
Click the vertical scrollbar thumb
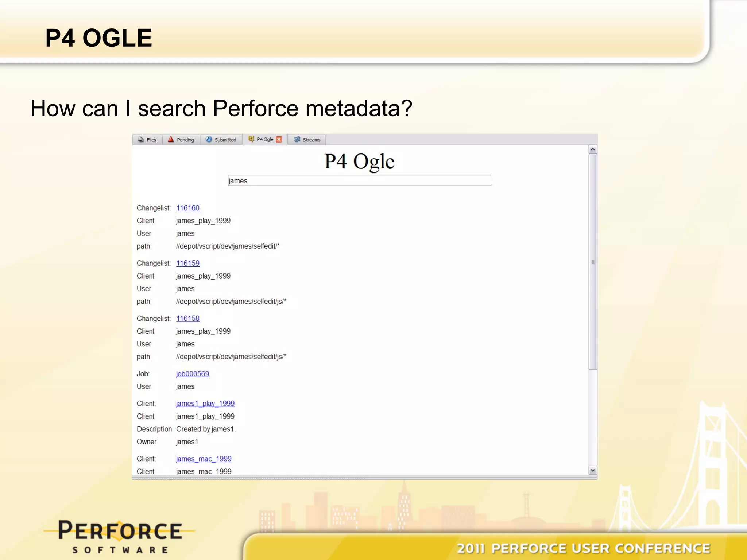(593, 262)
